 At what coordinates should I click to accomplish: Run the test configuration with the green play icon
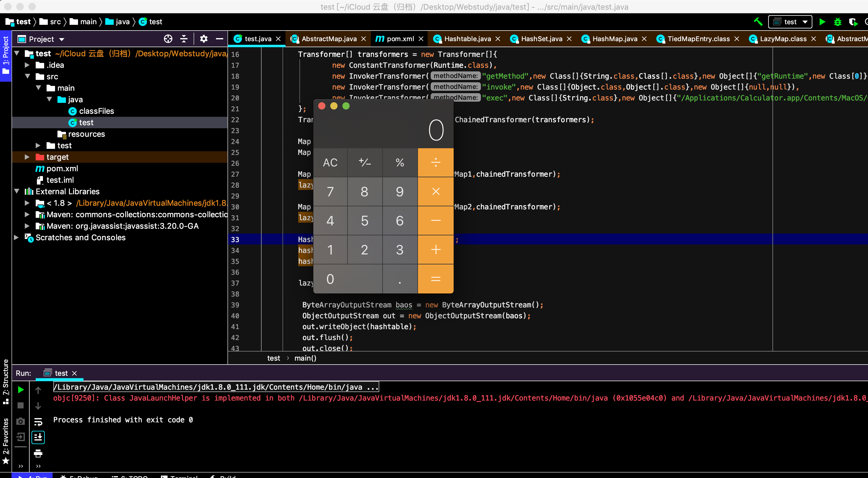coord(822,22)
